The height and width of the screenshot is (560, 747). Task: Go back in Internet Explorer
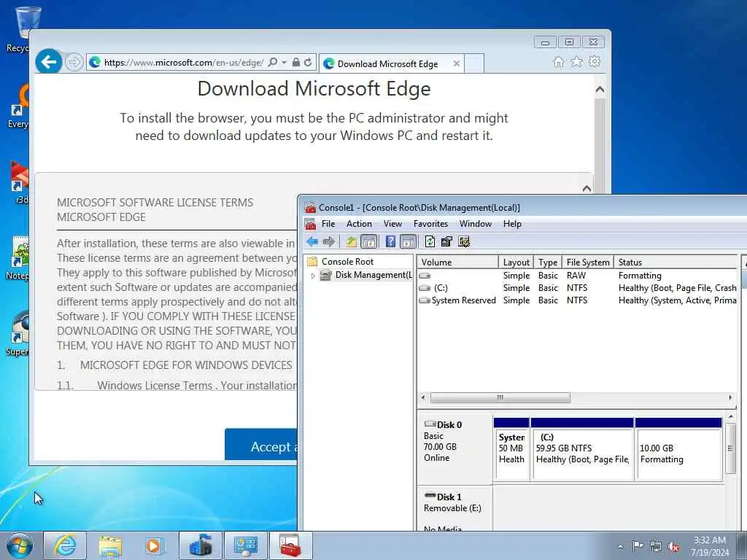coord(49,62)
